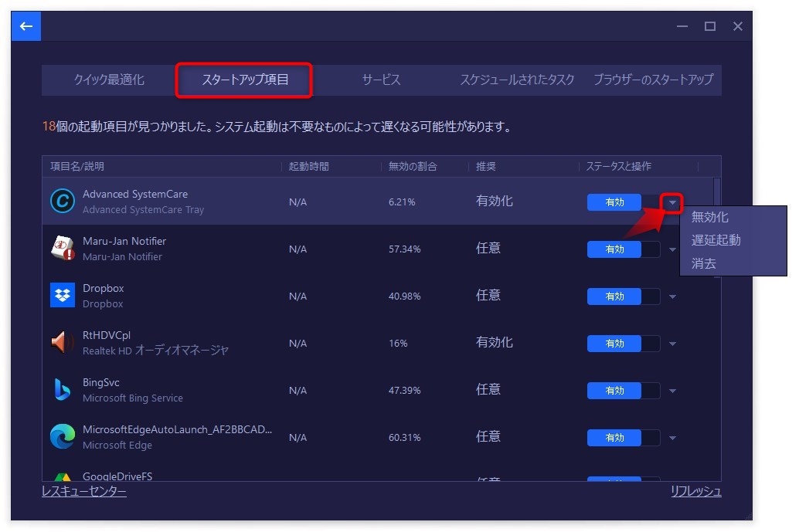Click the 6.21% disable ratio value
This screenshot has height=532, width=799.
click(402, 202)
